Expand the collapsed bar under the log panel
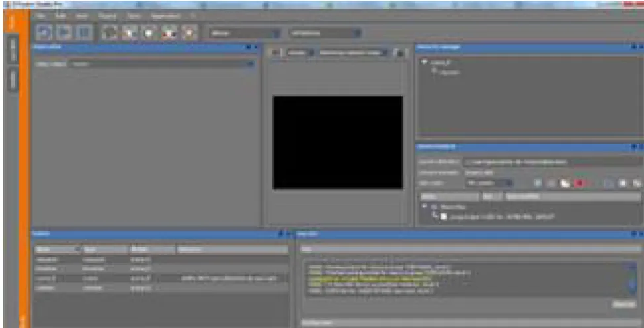 (471, 323)
